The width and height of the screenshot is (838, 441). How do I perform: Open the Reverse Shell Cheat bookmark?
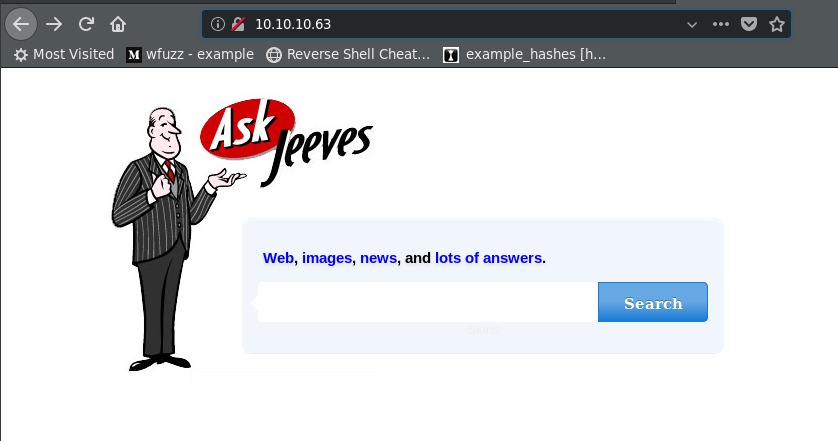tap(348, 55)
